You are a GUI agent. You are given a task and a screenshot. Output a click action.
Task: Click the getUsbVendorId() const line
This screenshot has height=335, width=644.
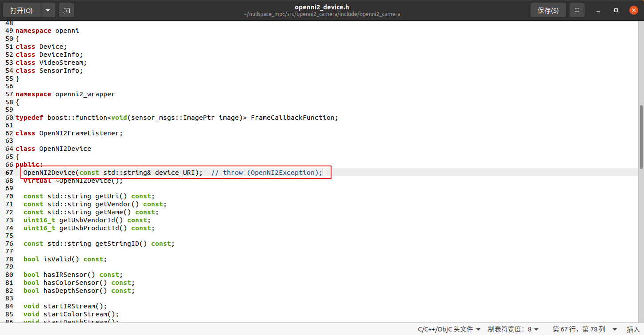(87, 220)
